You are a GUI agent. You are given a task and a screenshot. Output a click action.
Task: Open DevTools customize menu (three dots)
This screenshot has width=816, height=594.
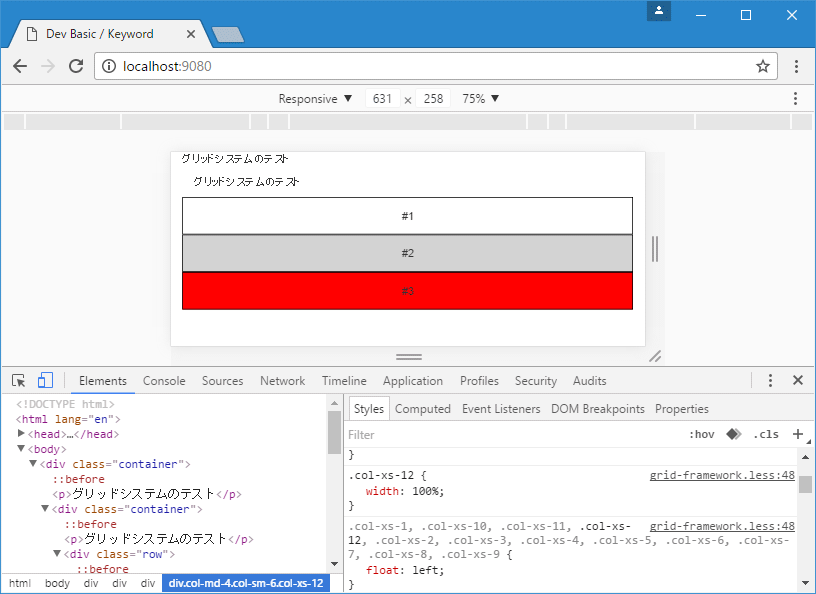tap(770, 381)
